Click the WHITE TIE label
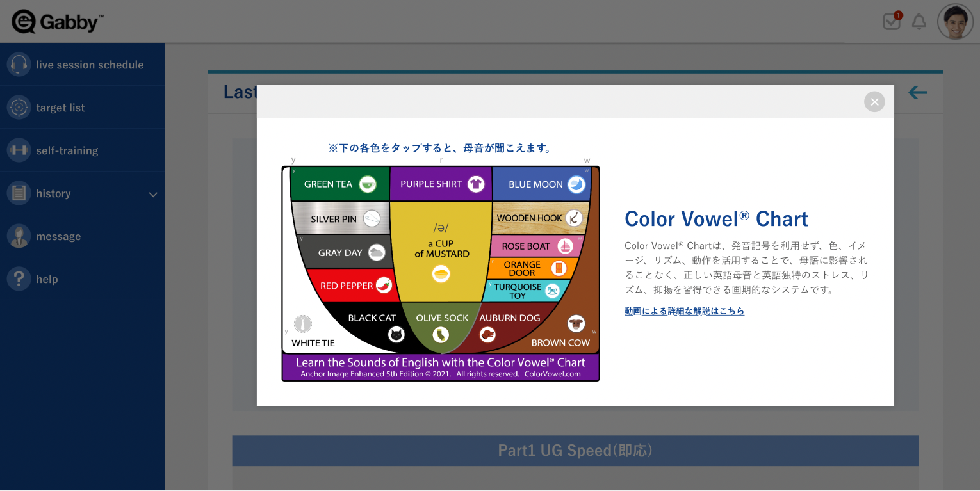The image size is (980, 491). pyautogui.click(x=313, y=342)
